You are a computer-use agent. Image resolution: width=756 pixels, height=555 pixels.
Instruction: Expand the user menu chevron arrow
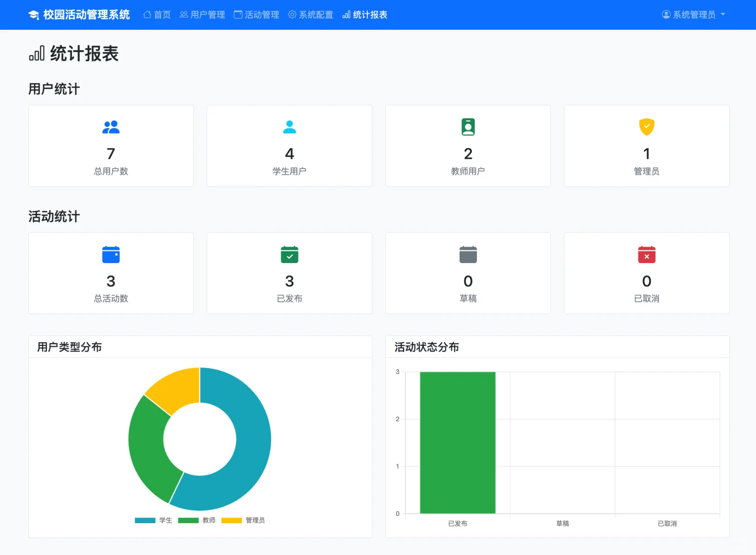coord(723,14)
